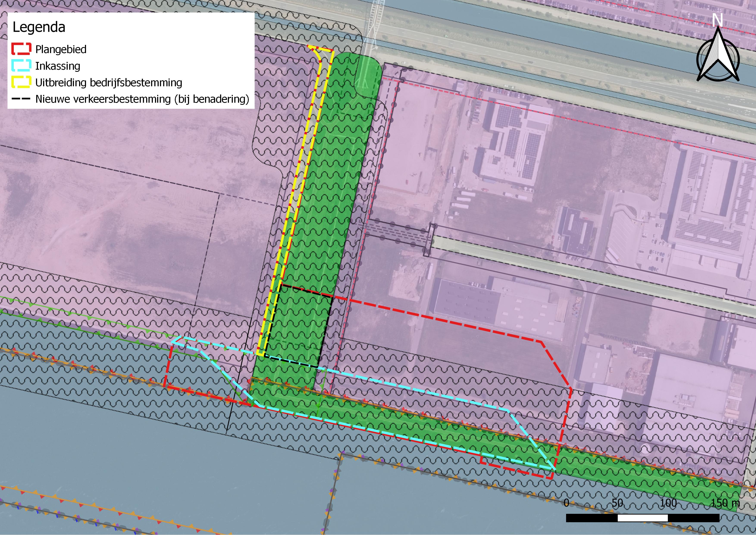Click the 'Nieuwe verkeersbestemming (bij benadering)' label
Image resolution: width=756 pixels, height=535 pixels.
click(142, 99)
